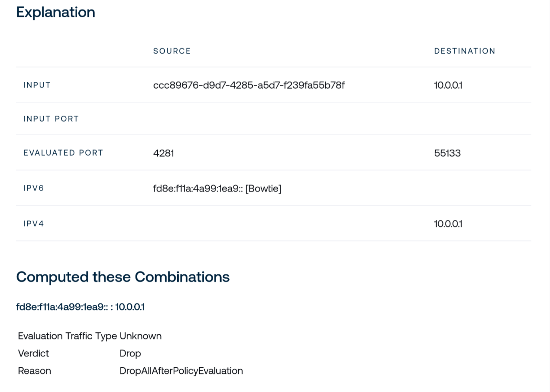The height and width of the screenshot is (392, 550).
Task: Select the source UUID ccc89676 value
Action: click(249, 85)
